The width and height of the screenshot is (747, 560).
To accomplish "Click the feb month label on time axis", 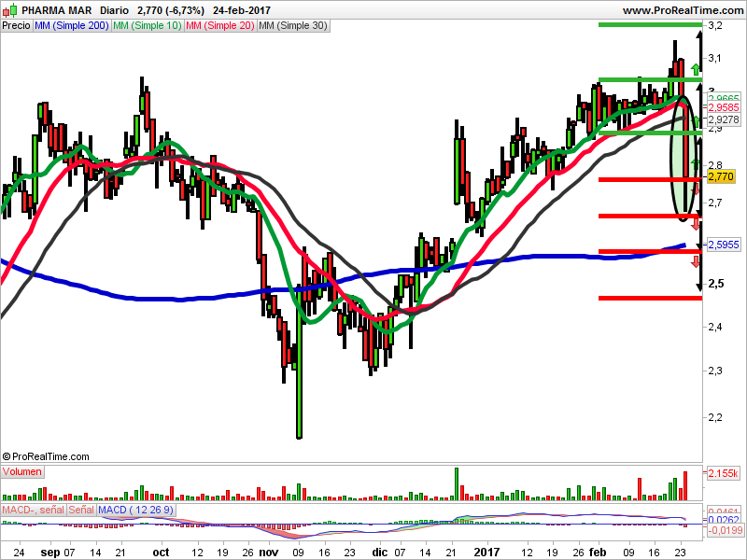I will point(598,553).
